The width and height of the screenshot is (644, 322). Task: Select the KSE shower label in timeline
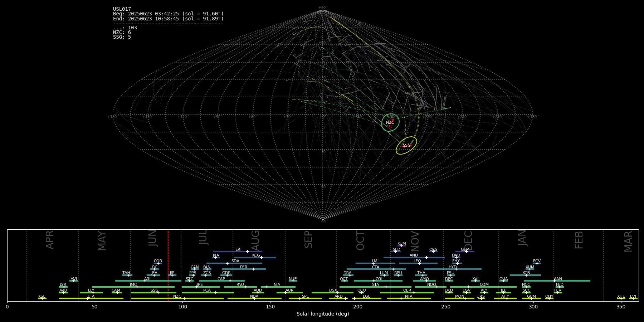point(42,297)
